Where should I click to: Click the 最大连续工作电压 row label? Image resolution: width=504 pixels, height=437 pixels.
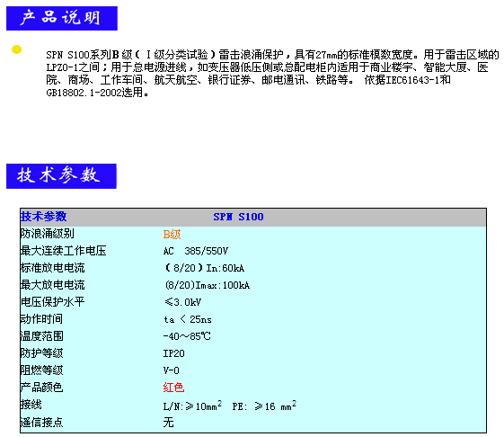click(x=63, y=251)
